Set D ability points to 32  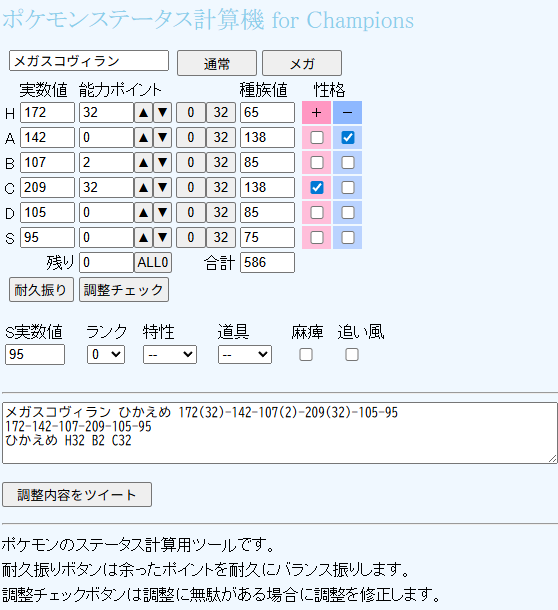pos(221,212)
